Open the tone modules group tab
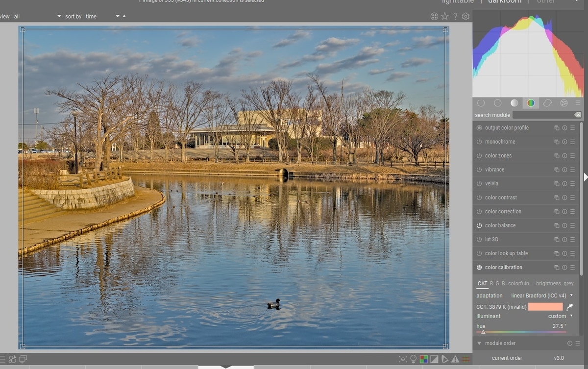The height and width of the screenshot is (369, 588). coord(514,103)
